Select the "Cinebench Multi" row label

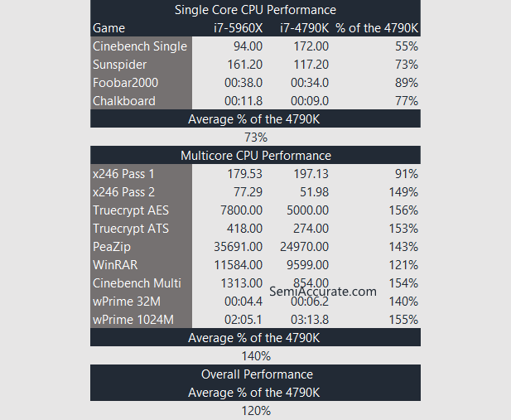click(x=137, y=283)
